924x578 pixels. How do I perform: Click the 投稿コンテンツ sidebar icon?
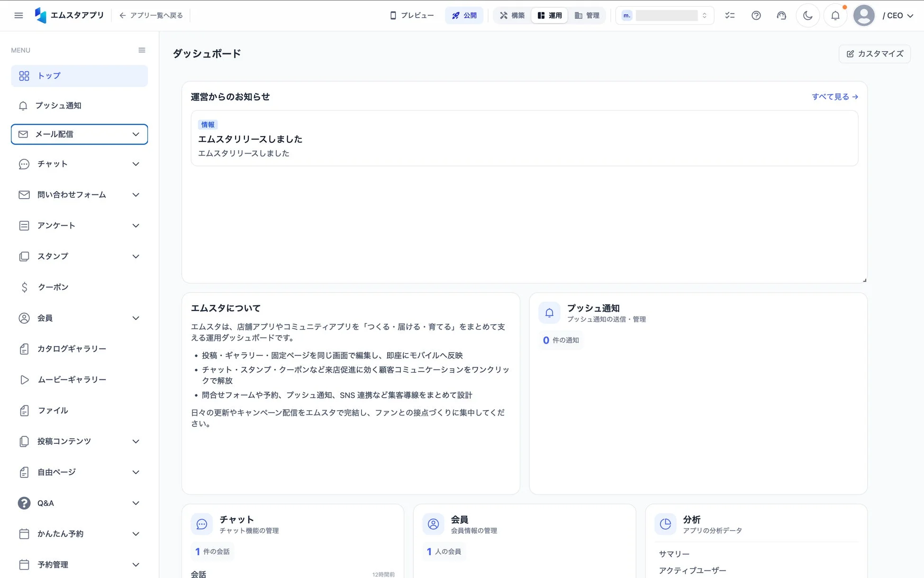[x=24, y=441]
